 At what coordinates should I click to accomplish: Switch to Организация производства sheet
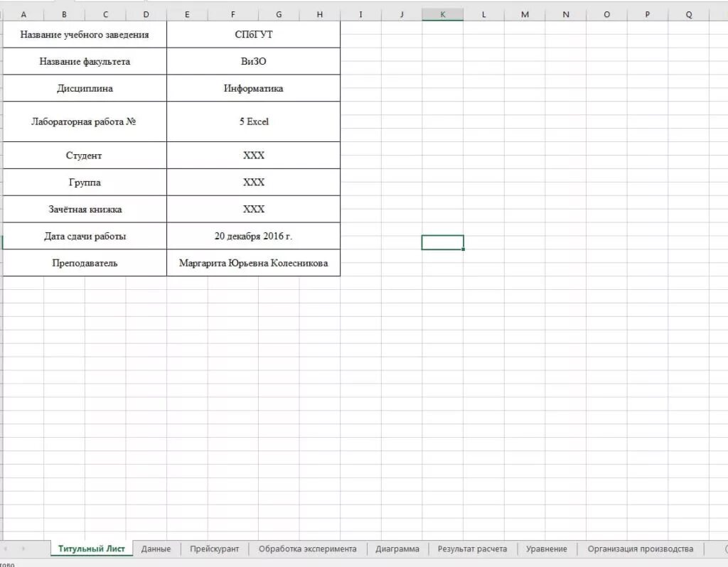coord(641,549)
